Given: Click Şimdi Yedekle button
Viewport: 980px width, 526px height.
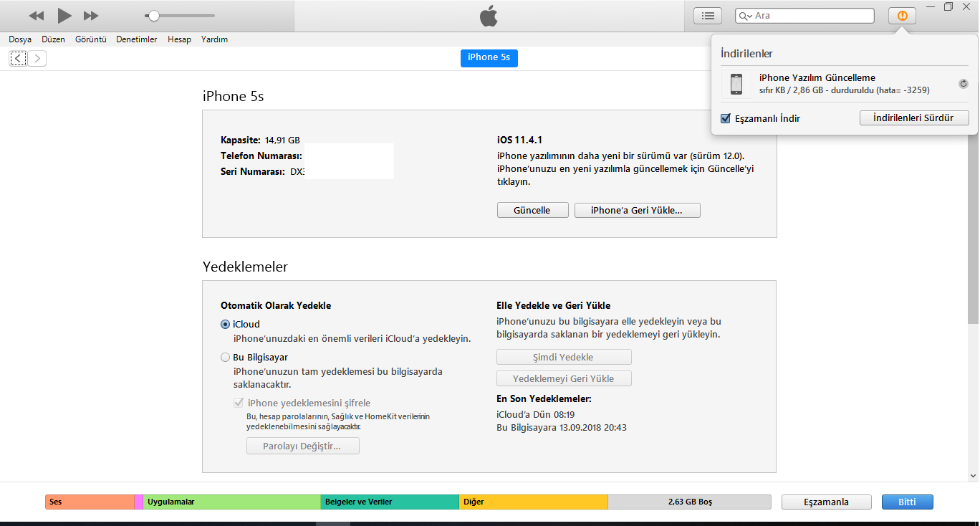Looking at the screenshot, I should [x=564, y=357].
